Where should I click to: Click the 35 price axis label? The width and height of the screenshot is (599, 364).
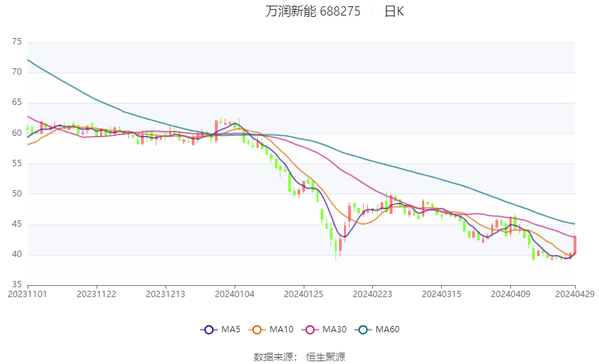[x=17, y=284]
